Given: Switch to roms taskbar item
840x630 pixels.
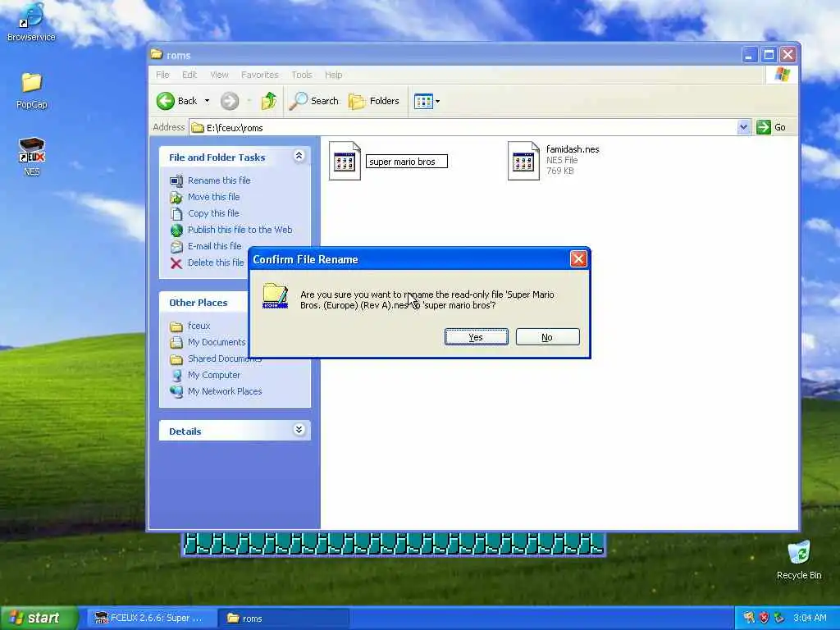Looking at the screenshot, I should pyautogui.click(x=284, y=619).
